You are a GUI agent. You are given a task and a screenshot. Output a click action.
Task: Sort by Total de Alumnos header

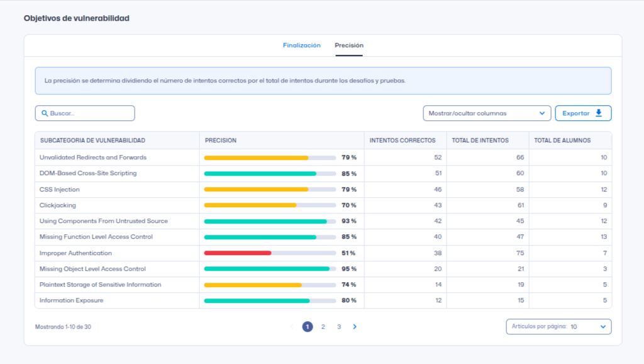click(x=562, y=140)
